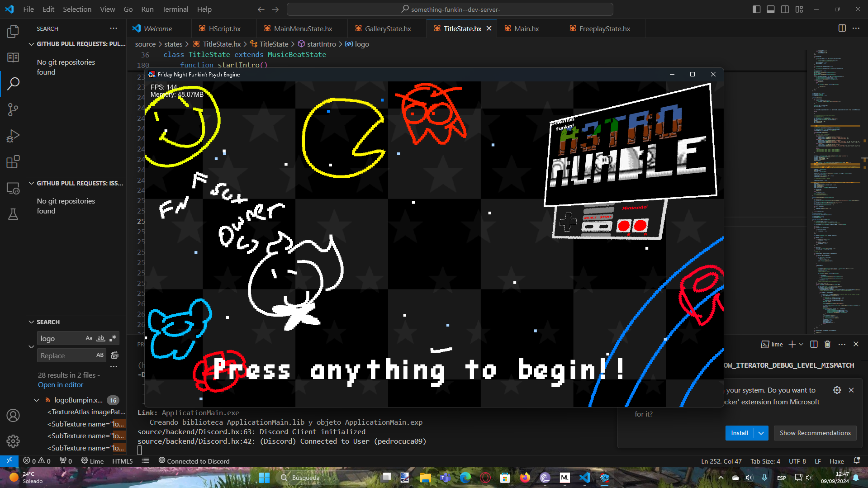Kill terminal with the trash icon

pos(827,344)
